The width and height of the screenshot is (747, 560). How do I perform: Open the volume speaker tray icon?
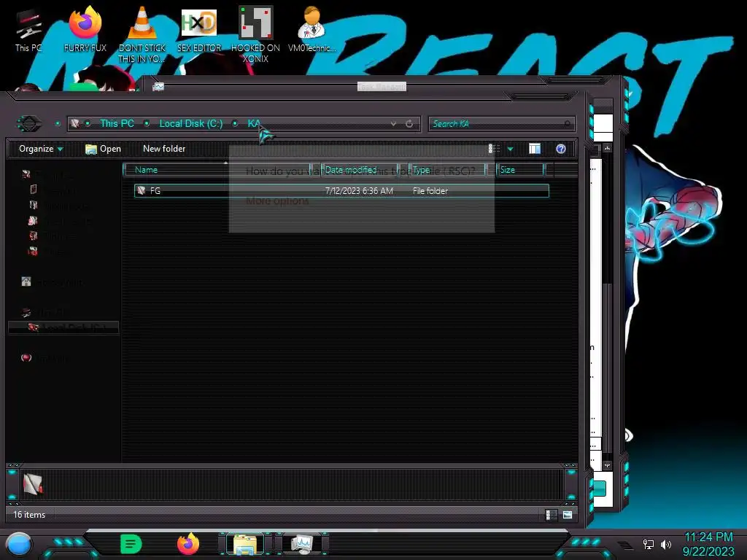(x=666, y=544)
